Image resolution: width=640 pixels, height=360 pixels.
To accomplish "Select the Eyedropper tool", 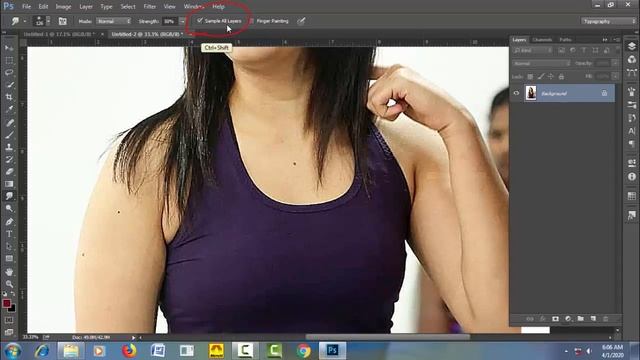I will (x=9, y=109).
